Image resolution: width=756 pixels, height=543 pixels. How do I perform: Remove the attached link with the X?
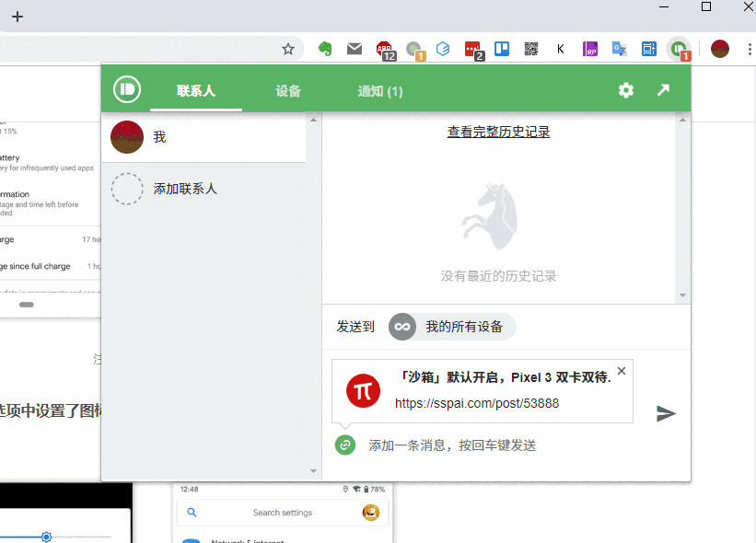pyautogui.click(x=622, y=371)
